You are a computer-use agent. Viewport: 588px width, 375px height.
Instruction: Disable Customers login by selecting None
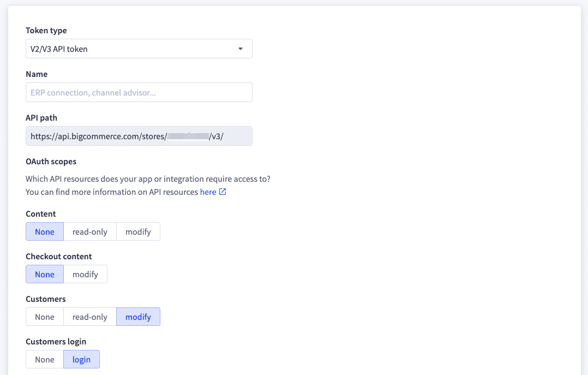tap(44, 359)
